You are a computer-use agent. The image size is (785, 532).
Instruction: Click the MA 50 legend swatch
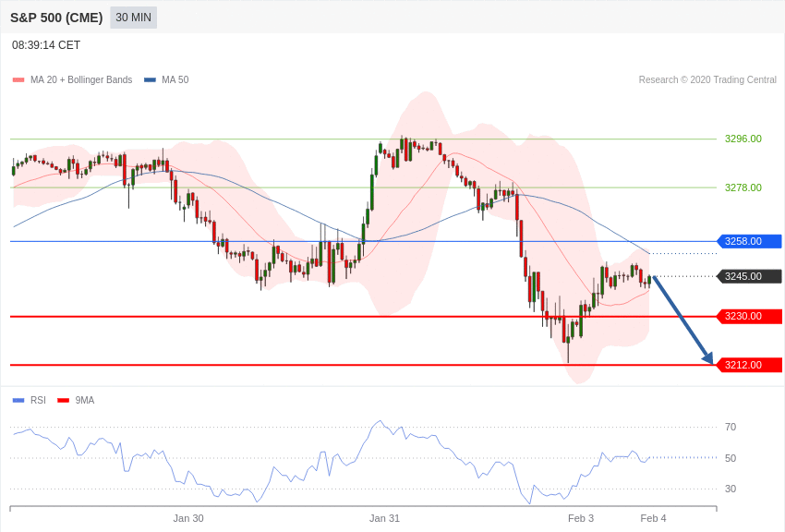point(150,80)
